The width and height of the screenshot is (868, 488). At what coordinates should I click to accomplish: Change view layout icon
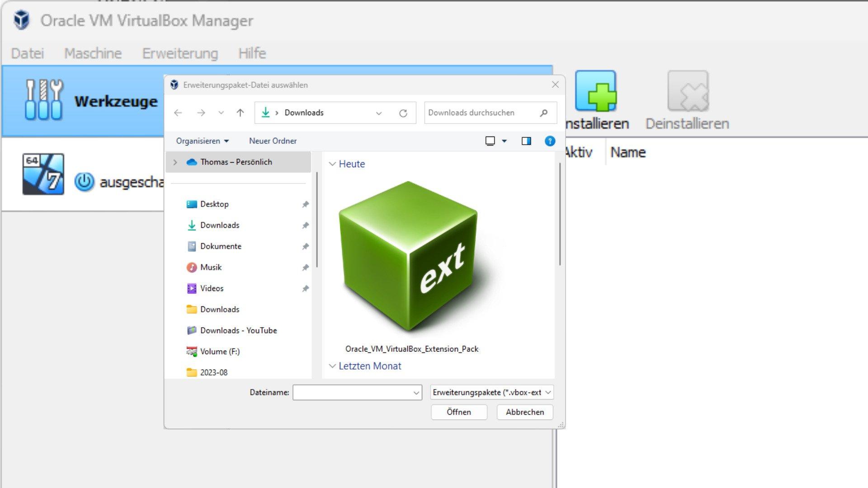coord(490,141)
